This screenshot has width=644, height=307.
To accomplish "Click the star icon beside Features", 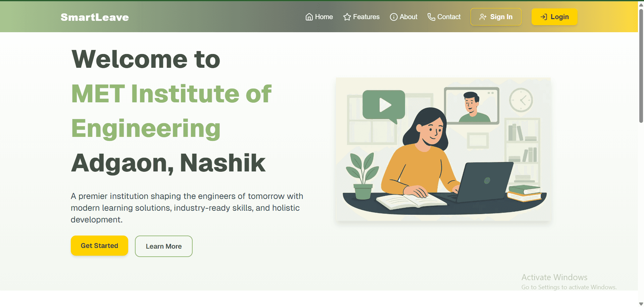I will 347,17.
